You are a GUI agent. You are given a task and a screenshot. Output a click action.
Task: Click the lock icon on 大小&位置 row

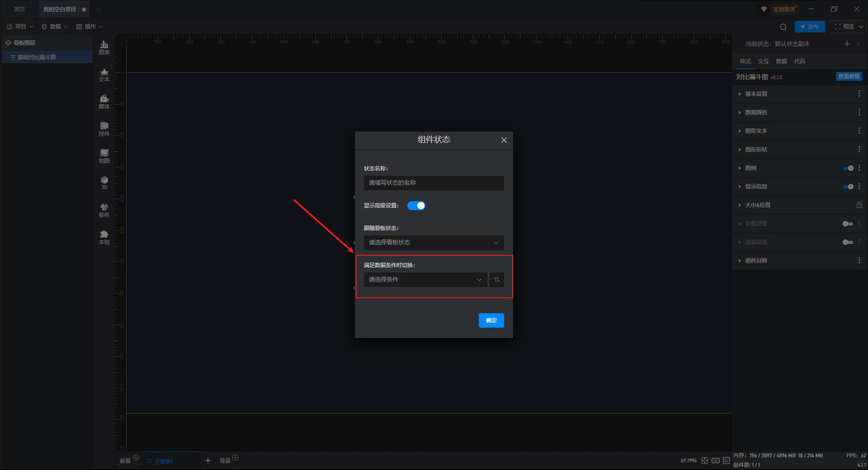point(859,205)
